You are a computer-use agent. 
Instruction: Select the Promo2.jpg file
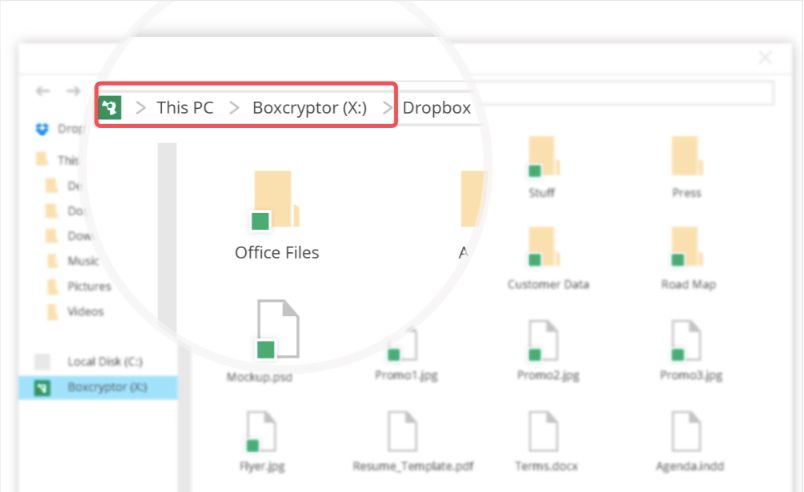point(548,351)
